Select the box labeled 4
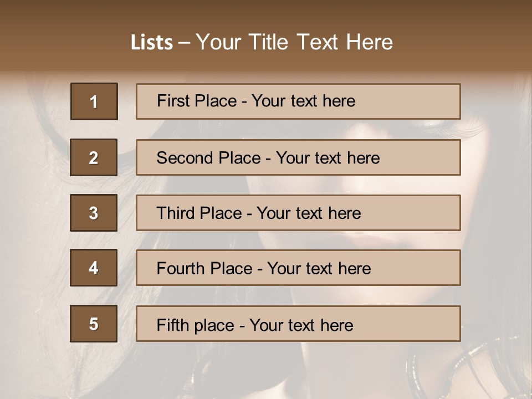The width and height of the screenshot is (532, 399). tap(94, 268)
